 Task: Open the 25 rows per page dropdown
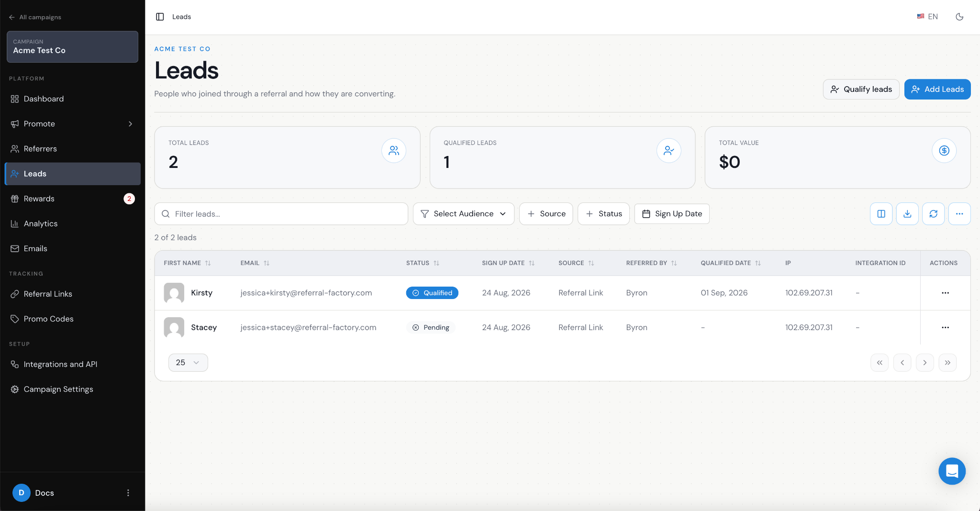tap(188, 363)
